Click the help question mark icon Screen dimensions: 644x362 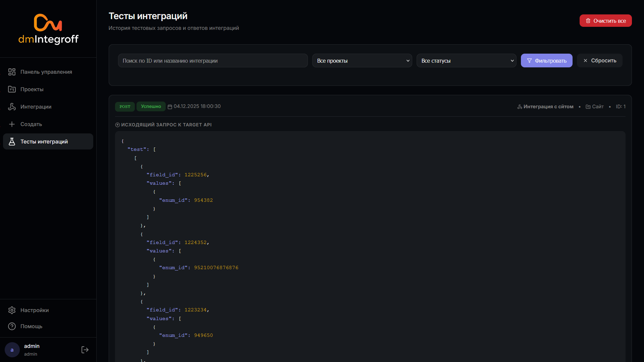click(12, 326)
